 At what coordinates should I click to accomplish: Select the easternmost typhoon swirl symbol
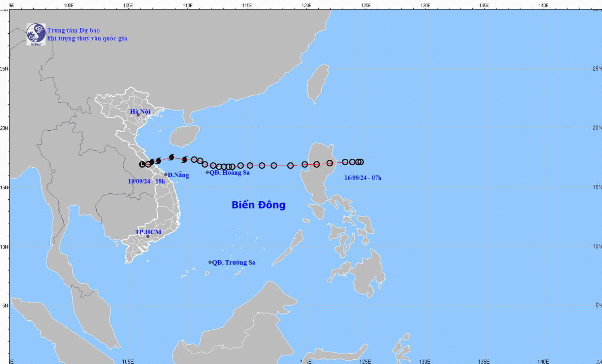pos(185,160)
